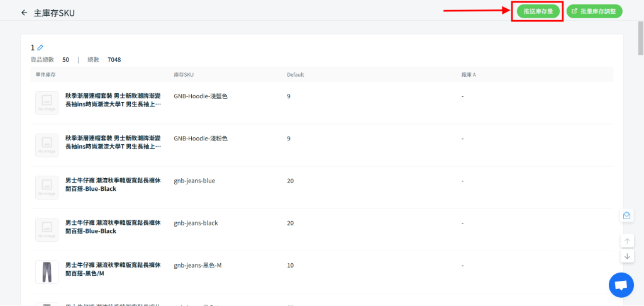644x306 pixels.
Task: Edit the list name with pencil icon
Action: (40, 48)
